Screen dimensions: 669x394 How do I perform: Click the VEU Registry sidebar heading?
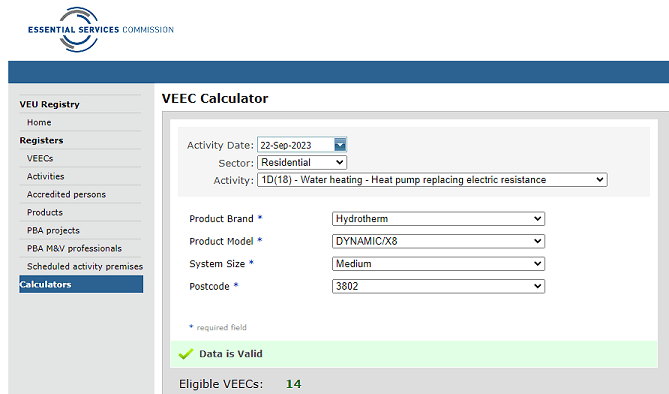tap(49, 104)
